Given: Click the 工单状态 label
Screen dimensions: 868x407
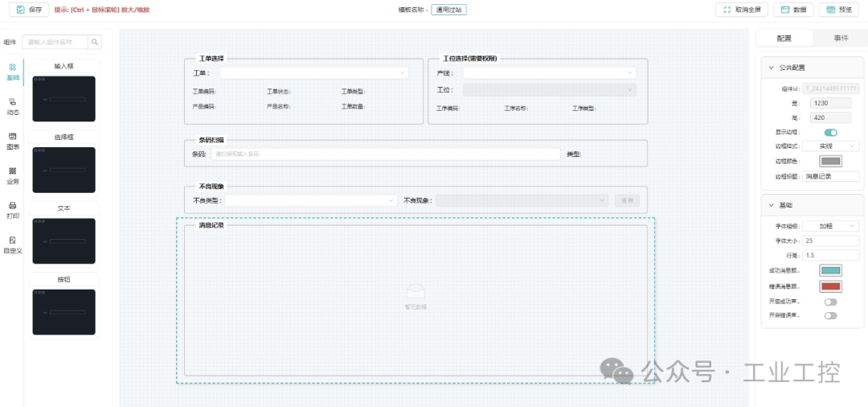Looking at the screenshot, I should (x=278, y=92).
